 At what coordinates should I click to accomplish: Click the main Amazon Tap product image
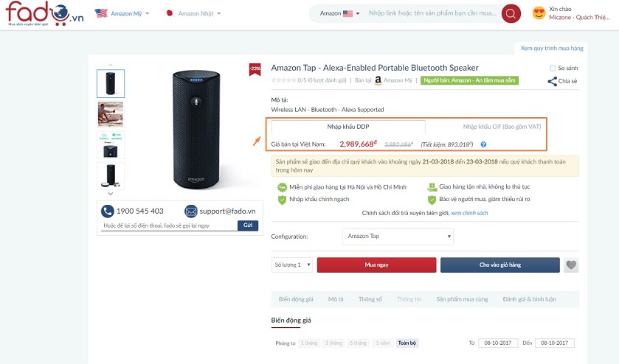pos(196,130)
